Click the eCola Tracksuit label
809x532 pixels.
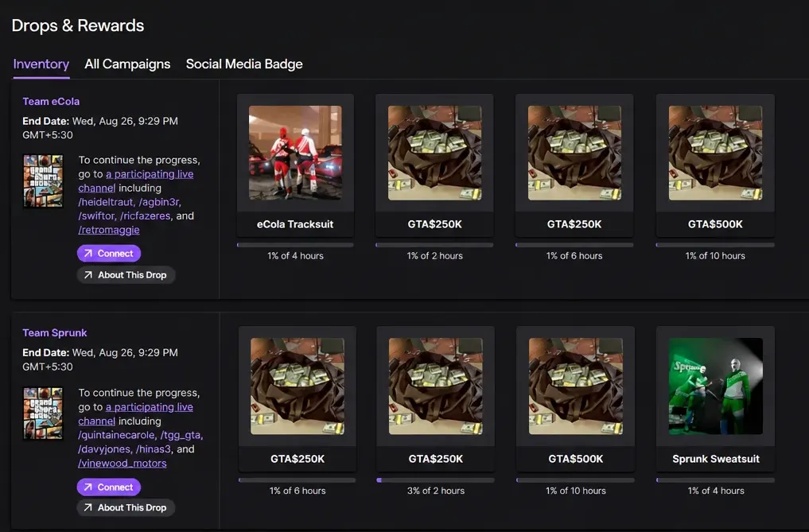click(x=295, y=224)
